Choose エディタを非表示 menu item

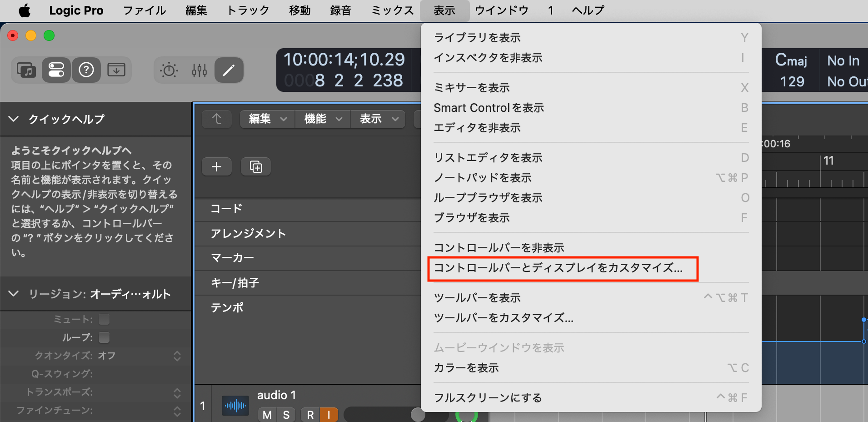point(591,128)
